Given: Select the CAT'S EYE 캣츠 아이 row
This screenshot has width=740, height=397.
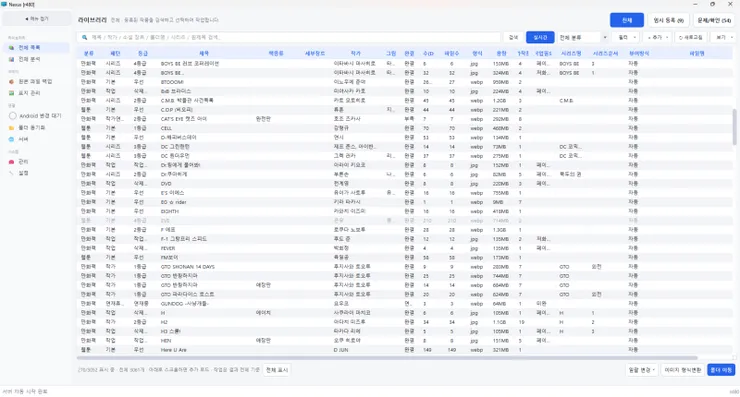Looking at the screenshot, I should [405, 119].
